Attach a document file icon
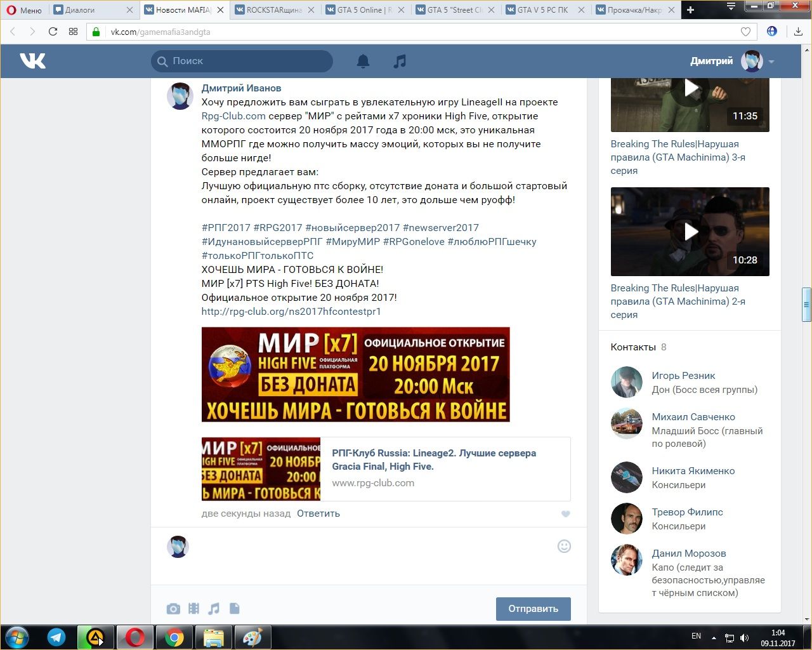Screen dimensions: 812x650 [x=234, y=609]
